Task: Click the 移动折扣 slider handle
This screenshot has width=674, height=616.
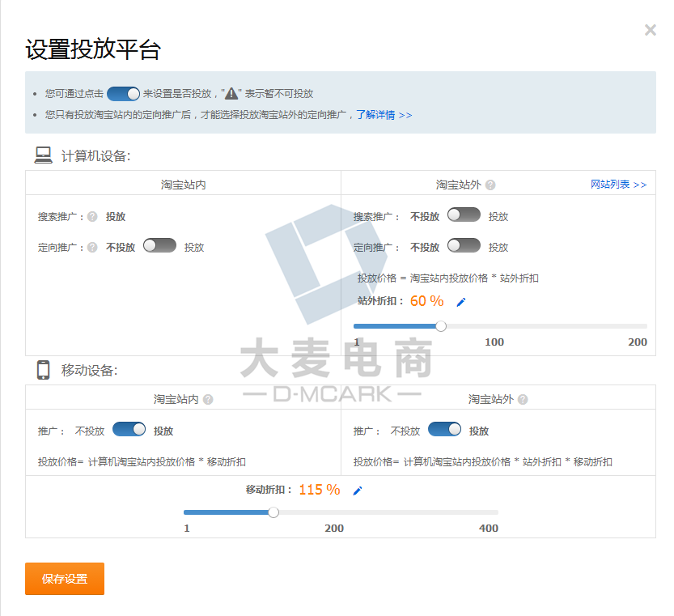Action: 273,512
